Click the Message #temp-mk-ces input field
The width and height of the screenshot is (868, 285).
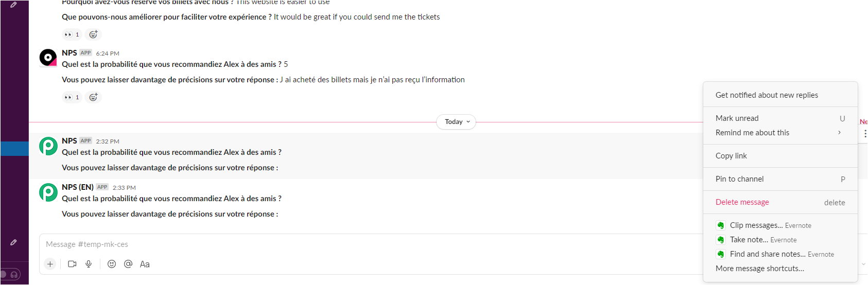pos(360,244)
